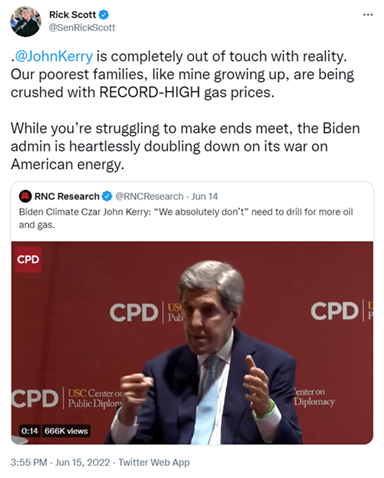Open the three-dot more options menu
The image size is (384, 478).
click(368, 15)
